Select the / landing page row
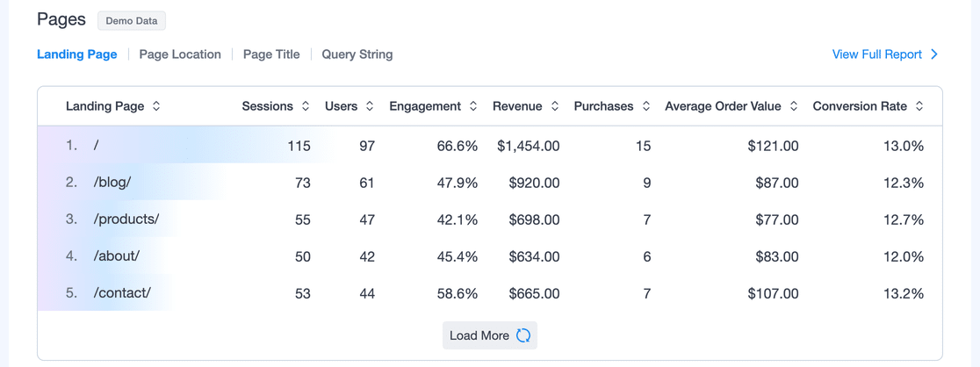980x367 pixels. tap(489, 146)
